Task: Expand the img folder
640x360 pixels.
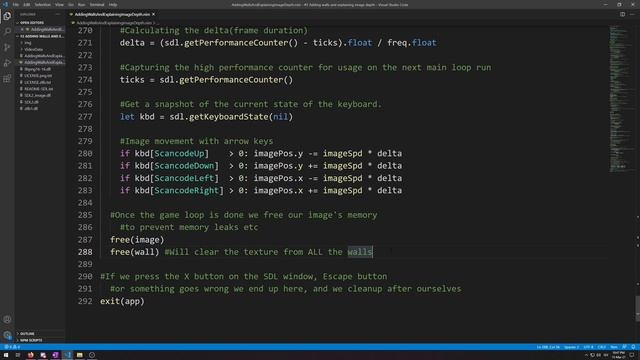Action: tap(28, 43)
